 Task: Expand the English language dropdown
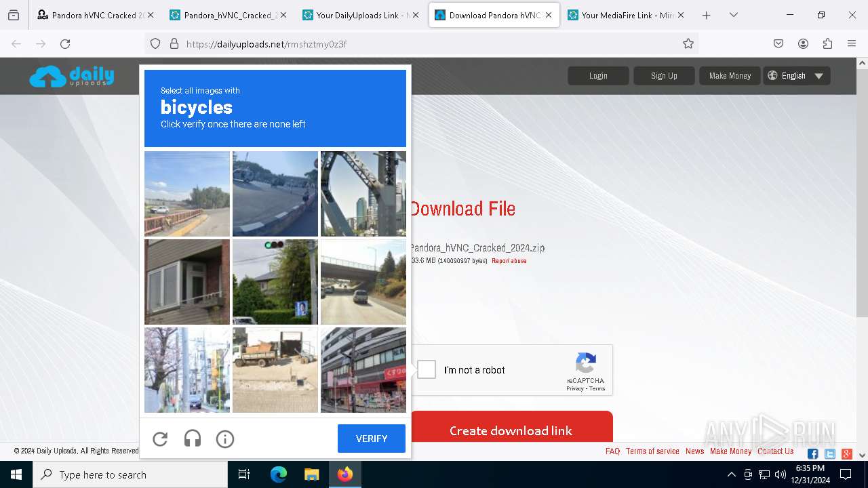[796, 76]
